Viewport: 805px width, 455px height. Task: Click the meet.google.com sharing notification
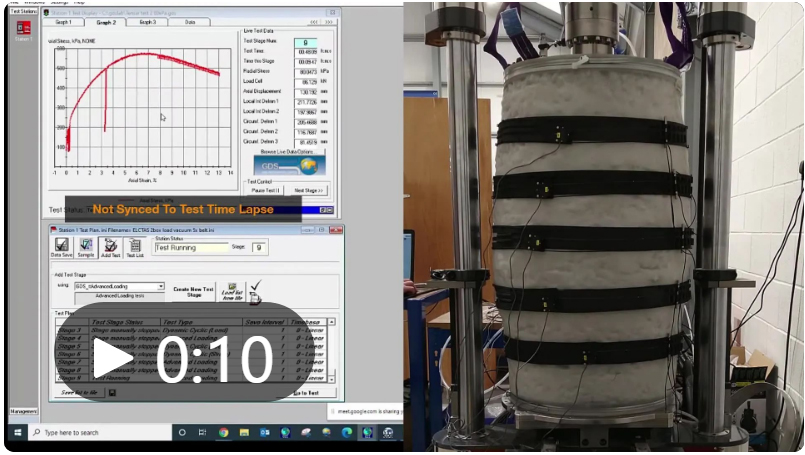pos(366,411)
